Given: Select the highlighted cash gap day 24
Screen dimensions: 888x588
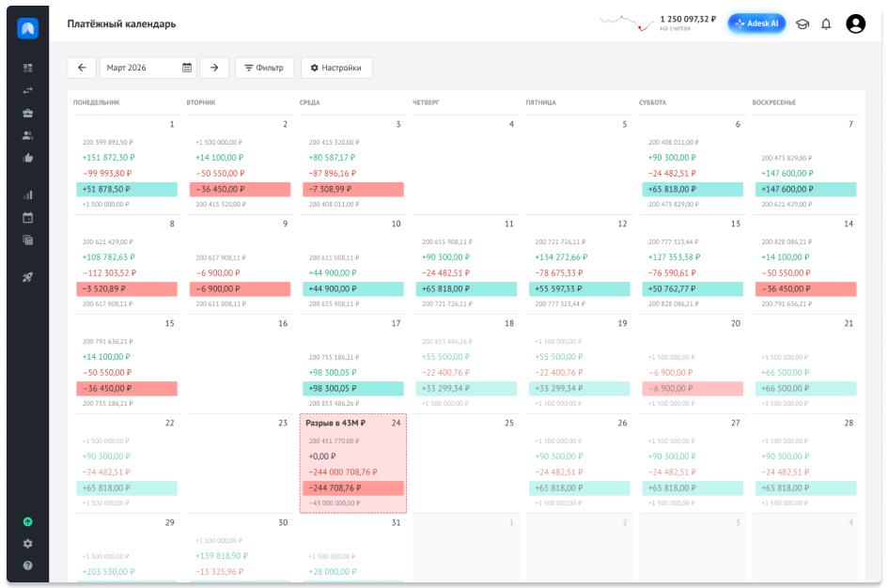Looking at the screenshot, I should [x=352, y=463].
